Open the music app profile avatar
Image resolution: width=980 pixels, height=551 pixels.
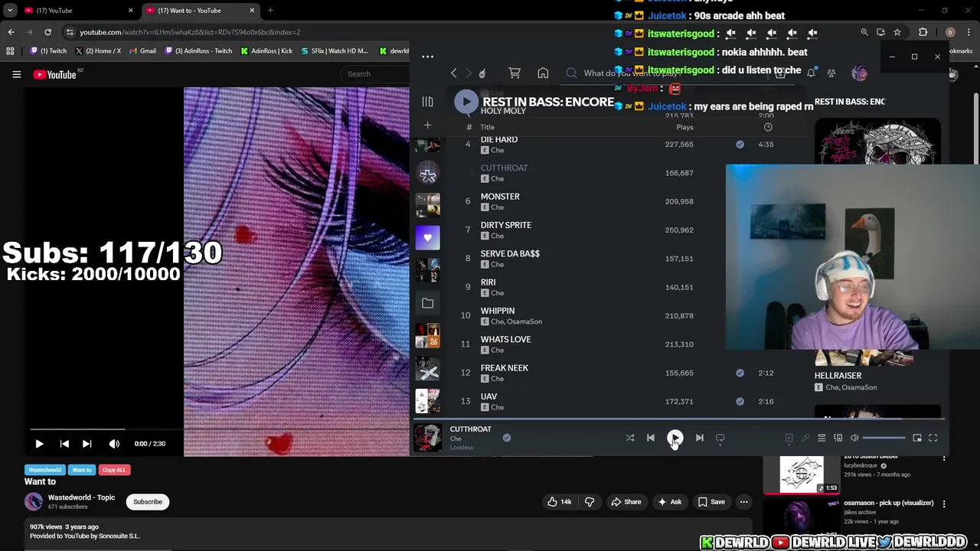click(860, 73)
